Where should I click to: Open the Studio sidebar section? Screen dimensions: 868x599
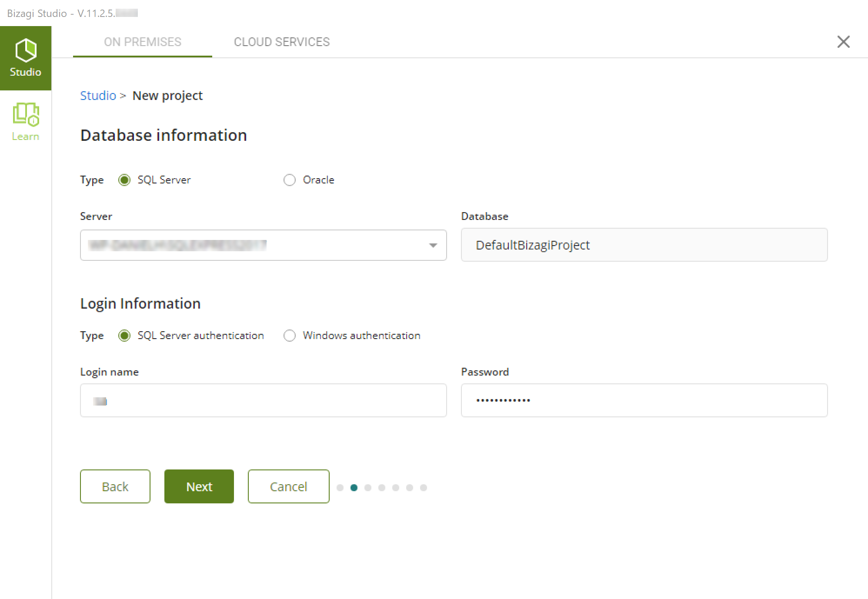coord(26,58)
